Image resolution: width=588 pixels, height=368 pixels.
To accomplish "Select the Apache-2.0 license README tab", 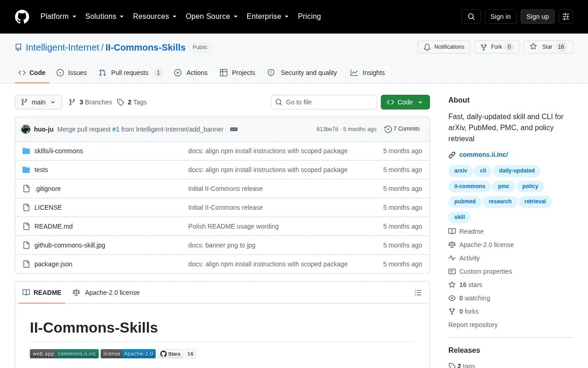I will click(106, 293).
